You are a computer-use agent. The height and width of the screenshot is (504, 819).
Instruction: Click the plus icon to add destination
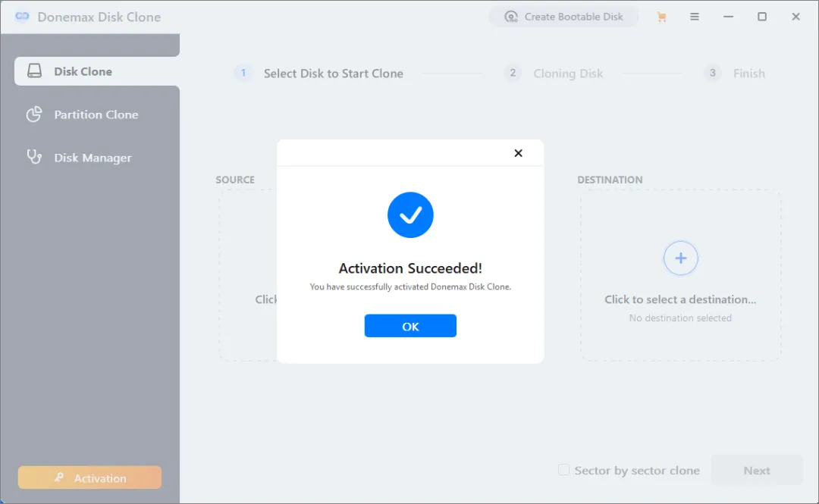(x=680, y=258)
